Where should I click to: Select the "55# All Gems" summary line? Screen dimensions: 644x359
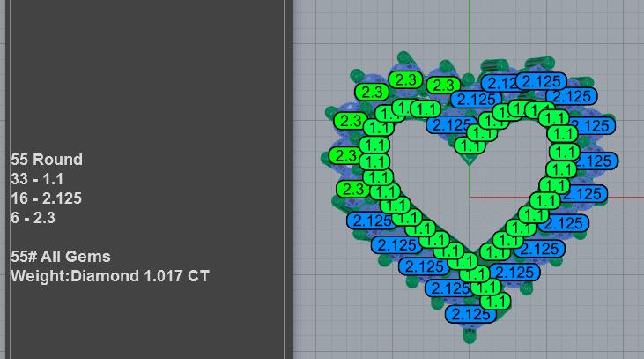(x=61, y=257)
